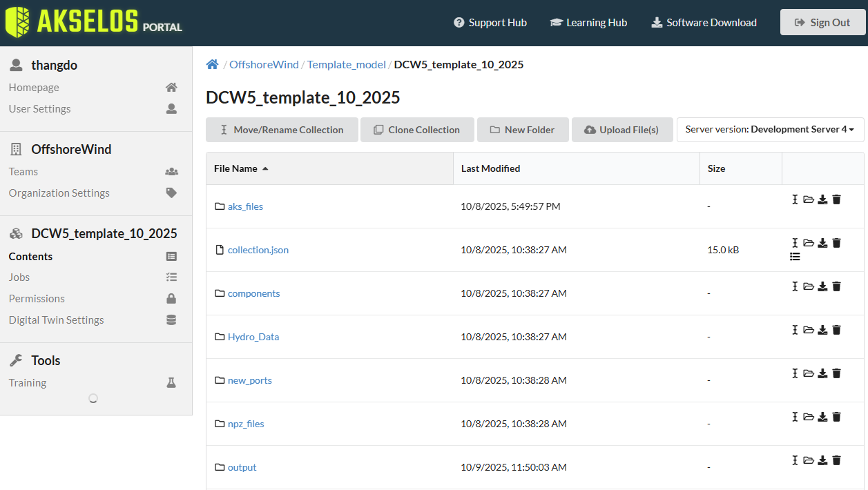Delete the new_ports folder
This screenshot has height=490, width=868.
click(x=836, y=373)
